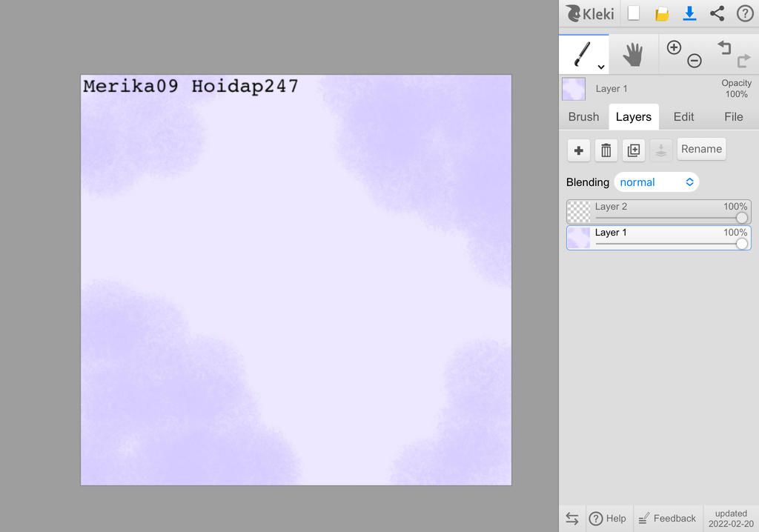Switch to the Brush tab
The height and width of the screenshot is (532, 759).
[583, 116]
